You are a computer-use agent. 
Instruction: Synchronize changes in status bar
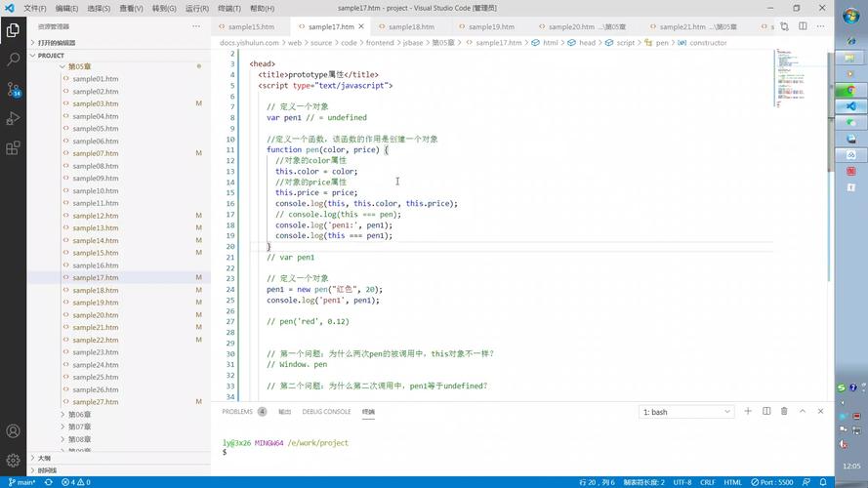pyautogui.click(x=49, y=482)
